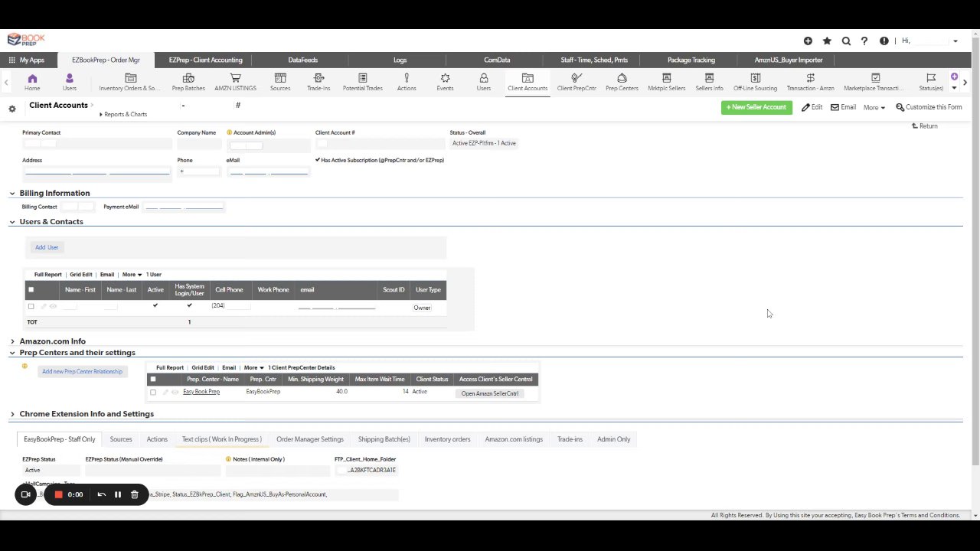
Task: Click the recorder camera icon
Action: tap(25, 494)
